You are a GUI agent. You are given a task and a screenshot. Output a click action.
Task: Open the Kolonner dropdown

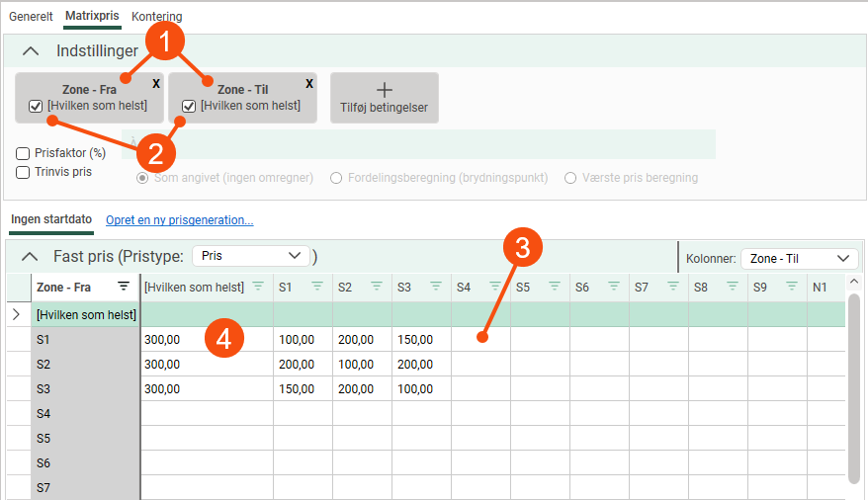799,259
